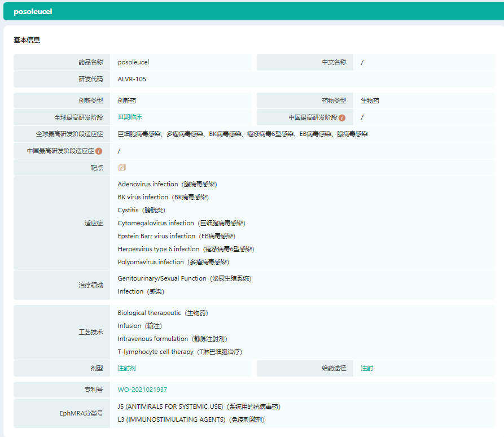Select Herpesvirus type 6 infection entry
The width and height of the screenshot is (504, 437).
pos(186,249)
